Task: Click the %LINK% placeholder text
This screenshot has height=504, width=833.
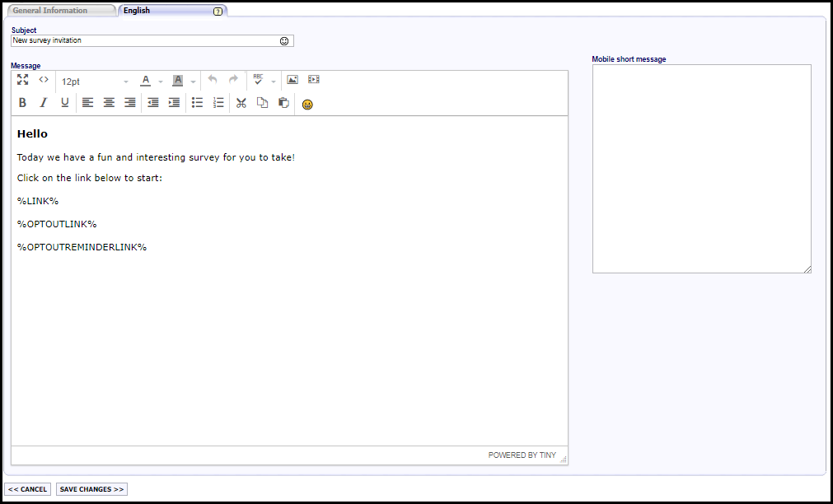Action: (x=38, y=201)
